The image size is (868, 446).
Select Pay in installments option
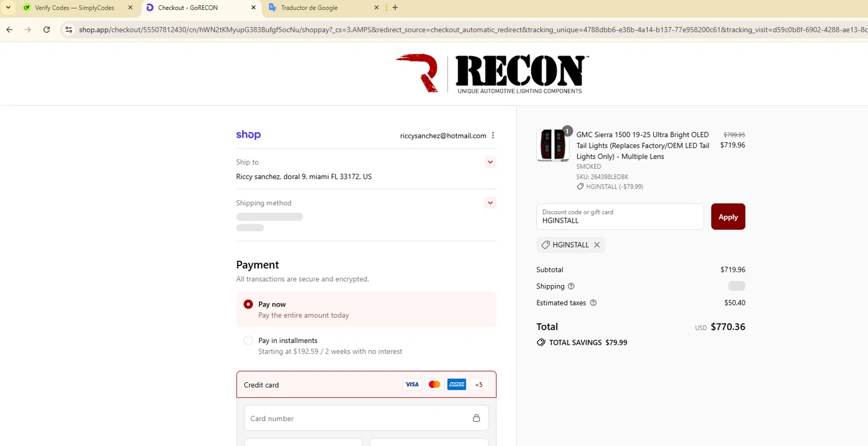[366, 346]
